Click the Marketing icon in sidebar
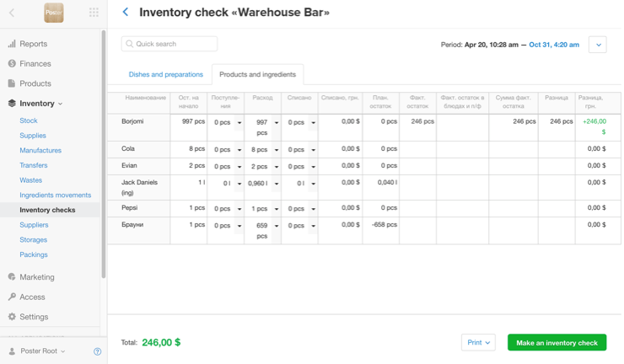Viewport: 624px width, 364px height. pos(12,277)
